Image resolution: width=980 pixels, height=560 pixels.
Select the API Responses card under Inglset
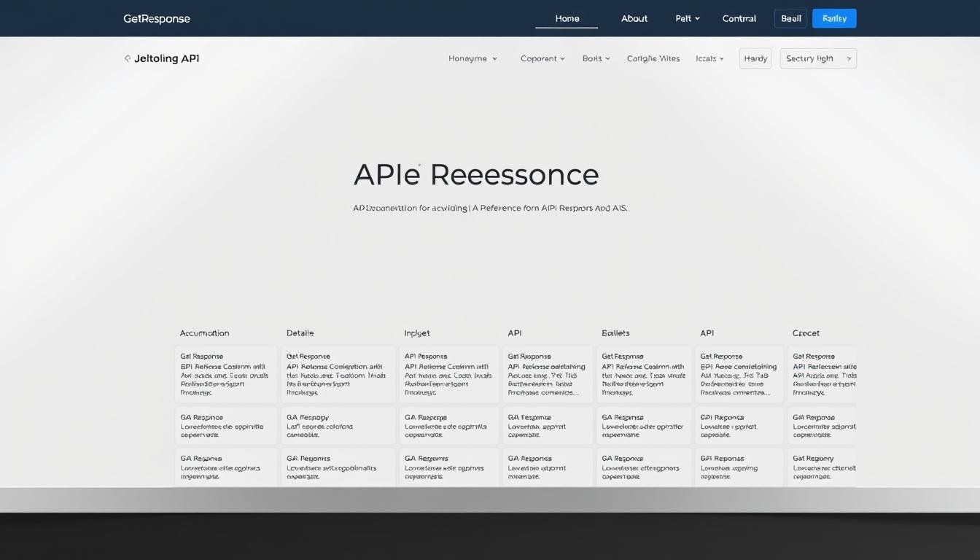click(x=448, y=373)
